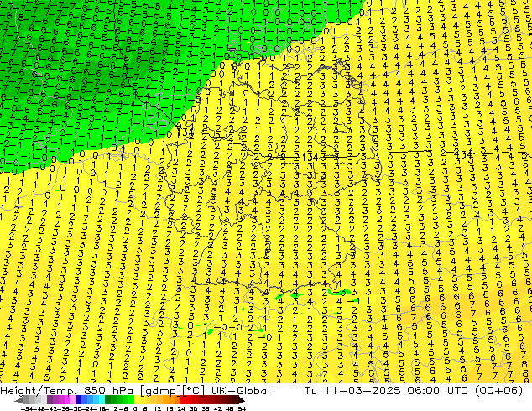Click the '434' contour label at right
532x411 pixels.
click(463, 153)
